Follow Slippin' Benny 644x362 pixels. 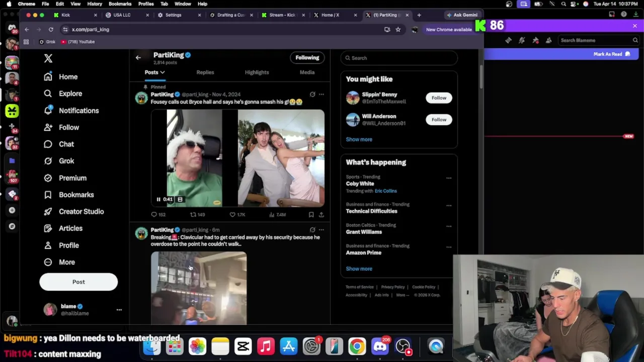tap(439, 98)
